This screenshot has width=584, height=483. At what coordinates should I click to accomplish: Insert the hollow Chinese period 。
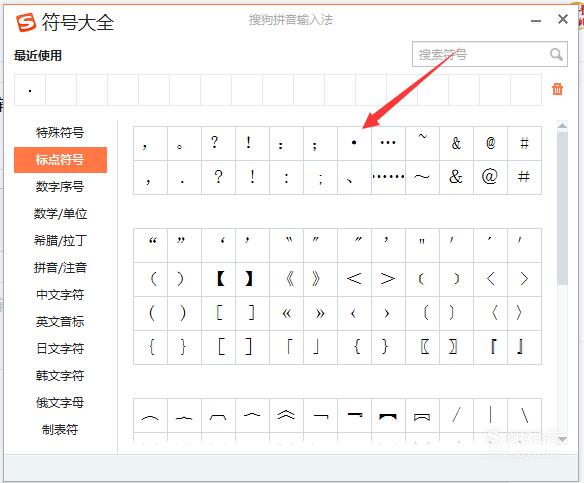tap(184, 143)
